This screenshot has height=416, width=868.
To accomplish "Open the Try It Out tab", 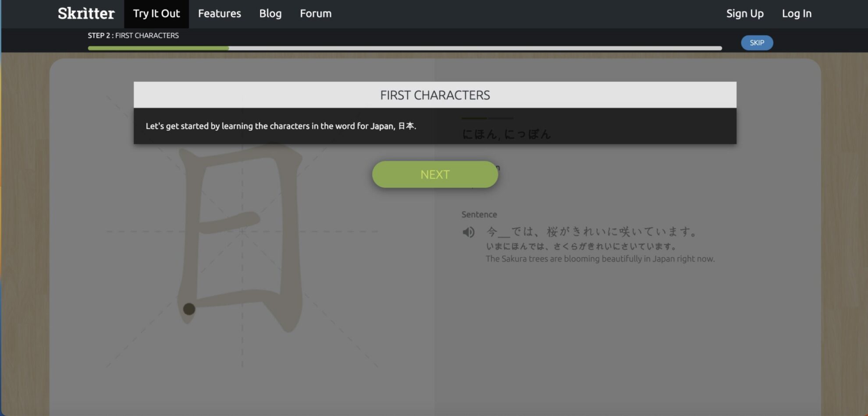I will 156,14.
